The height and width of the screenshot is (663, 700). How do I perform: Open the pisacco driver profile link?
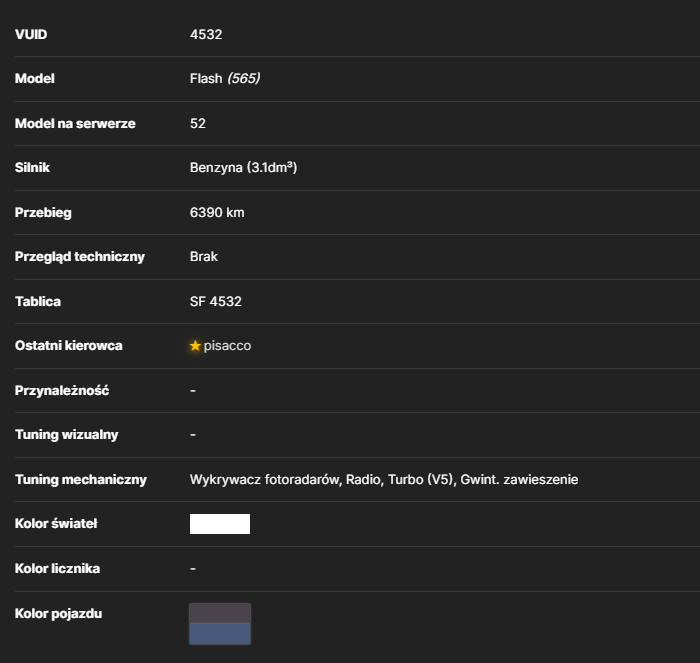click(227, 346)
